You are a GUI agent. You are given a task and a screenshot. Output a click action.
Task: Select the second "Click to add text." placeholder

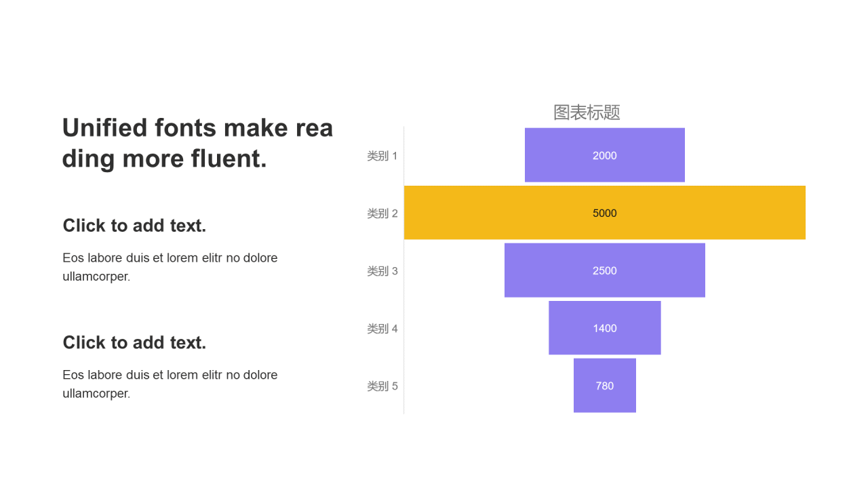click(134, 343)
